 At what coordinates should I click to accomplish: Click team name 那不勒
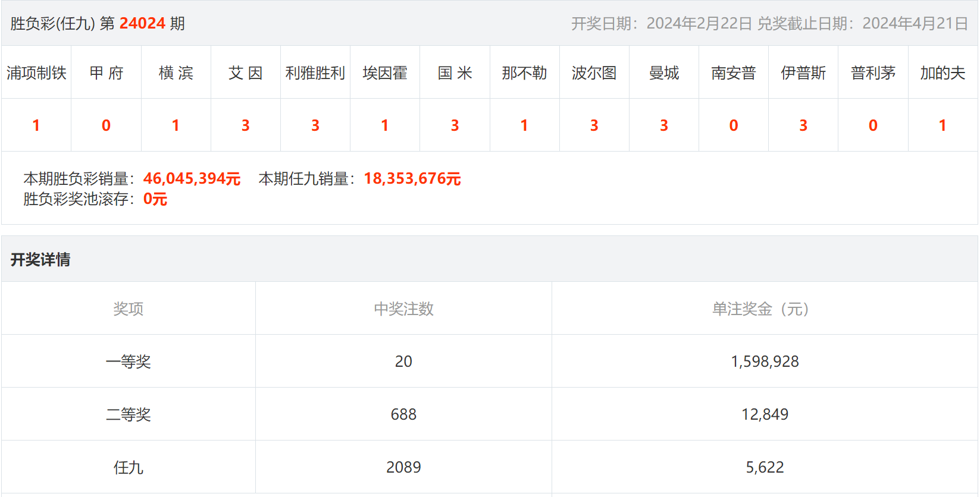point(524,73)
